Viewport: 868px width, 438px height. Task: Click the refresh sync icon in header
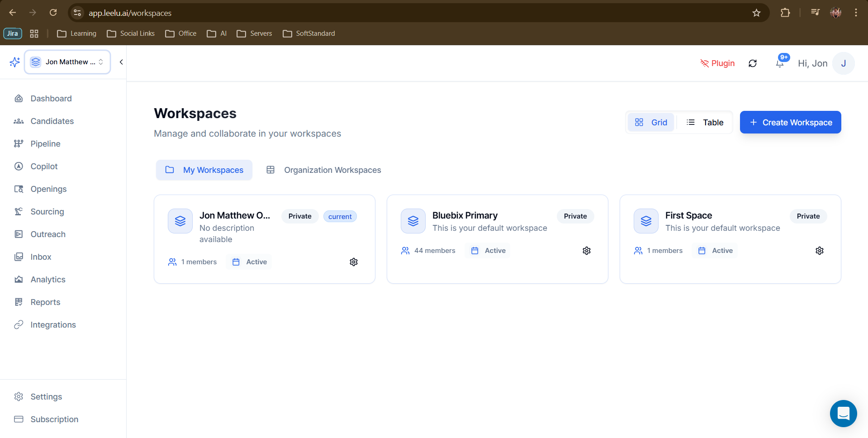point(753,63)
